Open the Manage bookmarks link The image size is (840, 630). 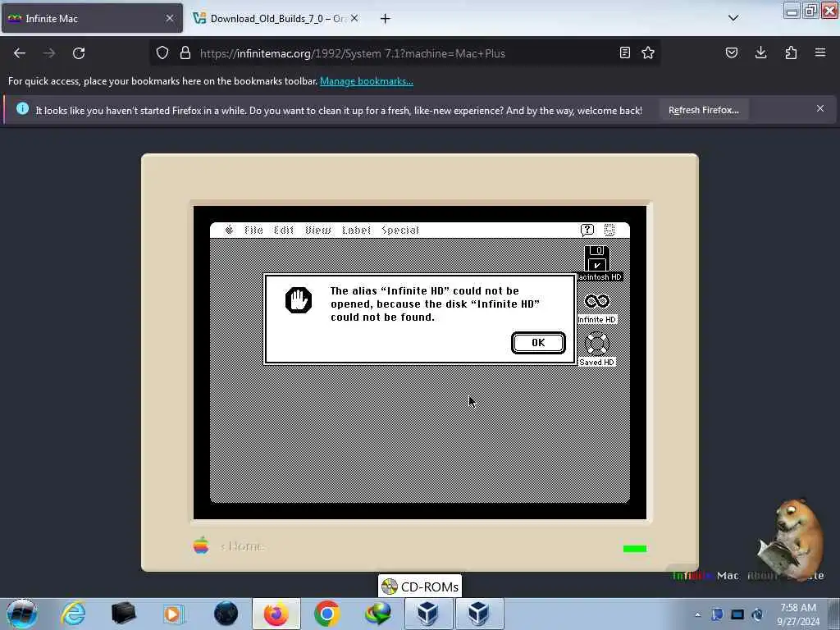(367, 81)
